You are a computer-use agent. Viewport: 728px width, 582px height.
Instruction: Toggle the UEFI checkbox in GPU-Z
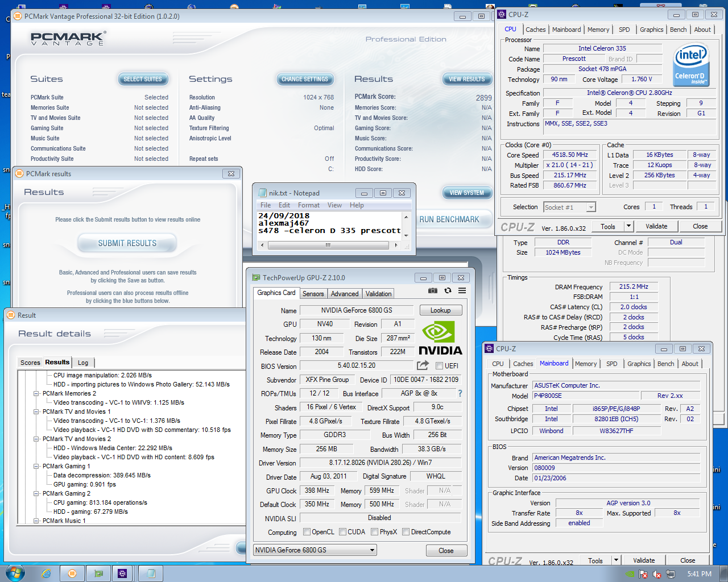click(439, 365)
